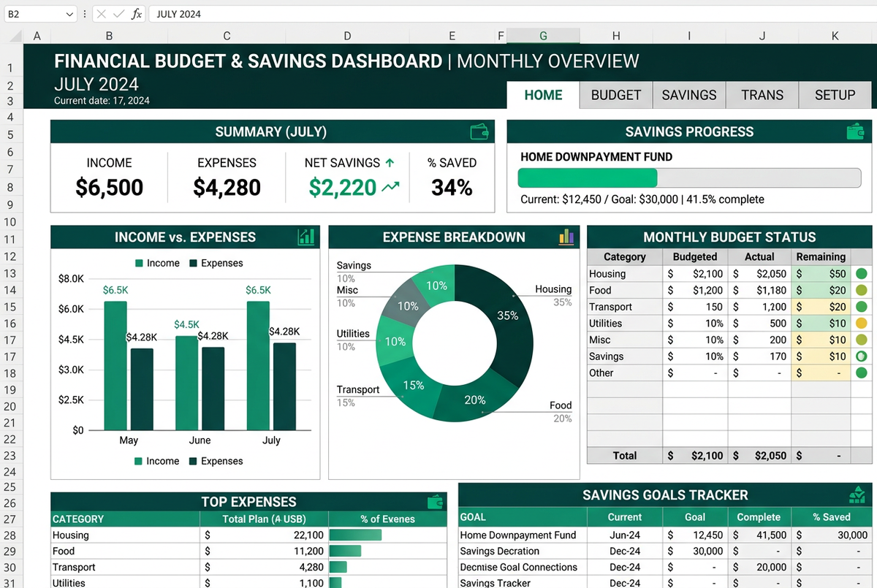
Task: Click the status dot in Misc row
Action: click(861, 340)
